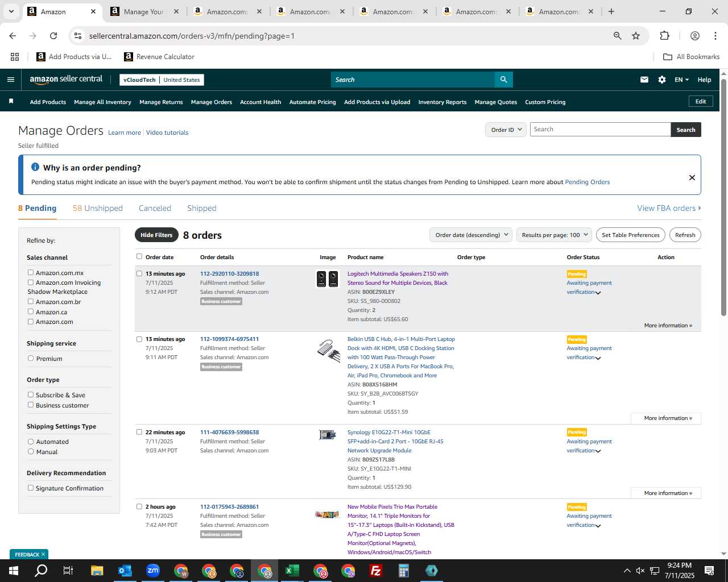
Task: Open Account Health in navigation
Action: [260, 102]
